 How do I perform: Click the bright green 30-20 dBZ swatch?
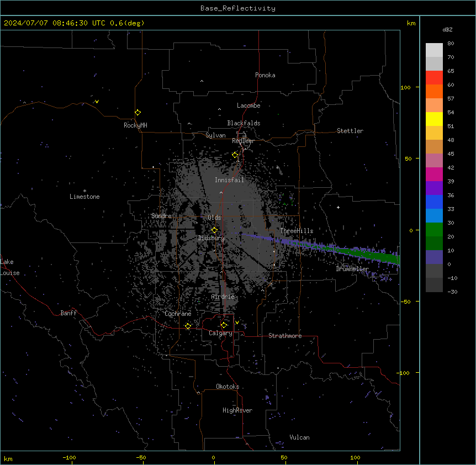434,230
